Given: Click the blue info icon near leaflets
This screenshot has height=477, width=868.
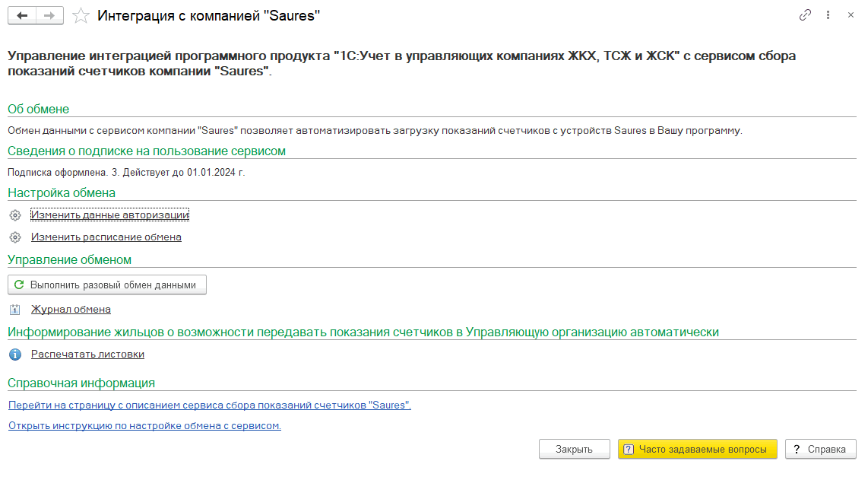Looking at the screenshot, I should pyautogui.click(x=15, y=355).
